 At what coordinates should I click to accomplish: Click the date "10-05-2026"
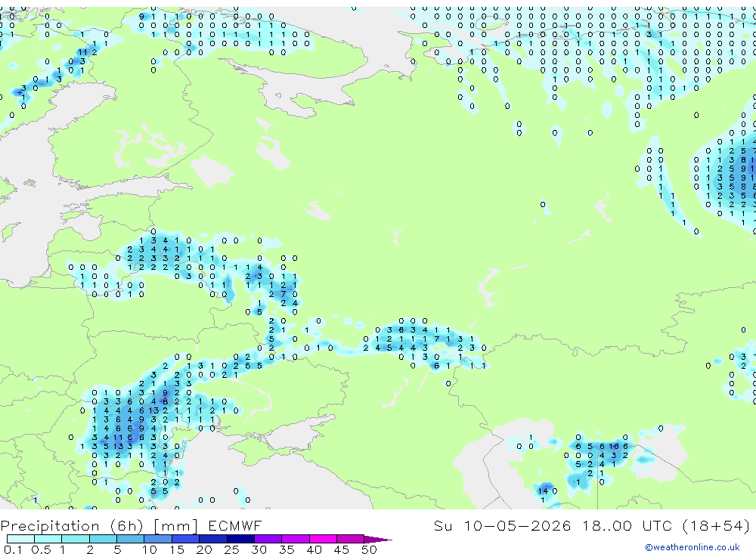[517, 525]
